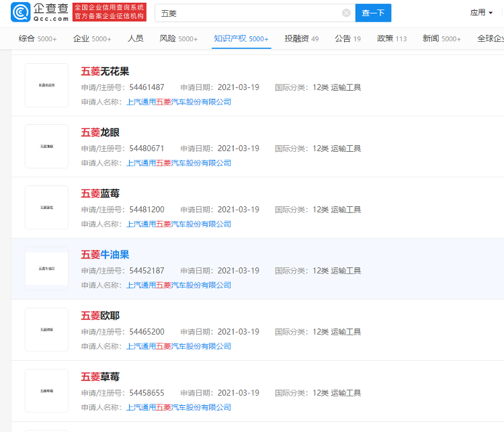The width and height of the screenshot is (504, 432).
Task: Select registration number 54481200
Action: point(146,210)
